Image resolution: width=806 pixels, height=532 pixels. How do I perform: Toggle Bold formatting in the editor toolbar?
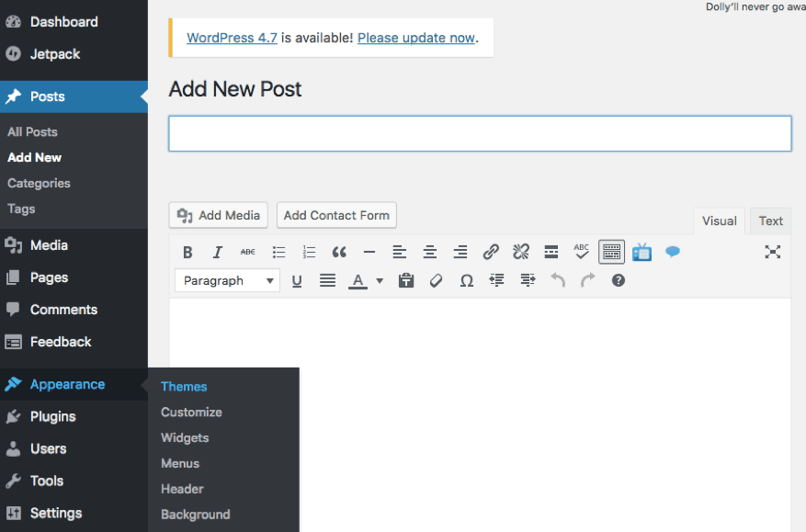(187, 252)
